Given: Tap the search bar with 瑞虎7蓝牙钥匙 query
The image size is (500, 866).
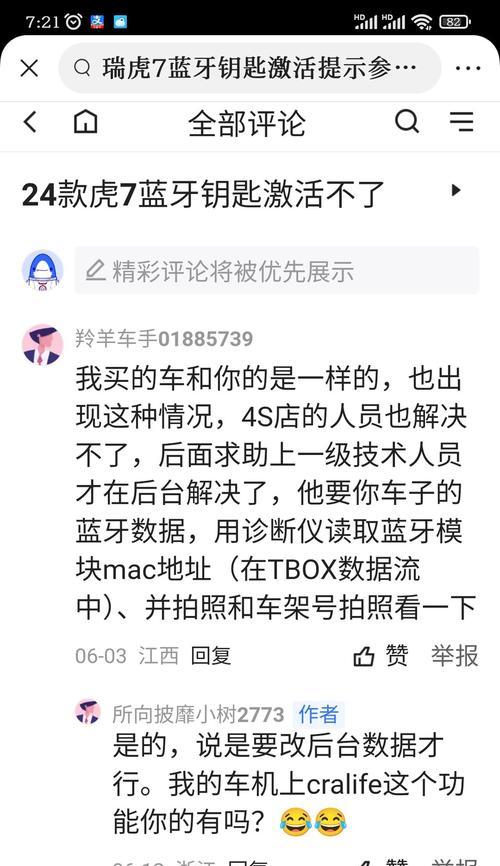Looking at the screenshot, I should (x=250, y=68).
